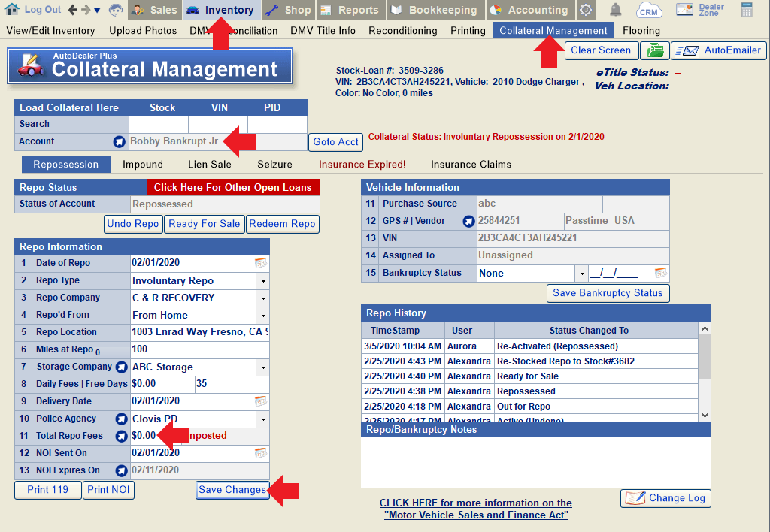
Task: Open the Accounting module
Action: tap(530, 10)
